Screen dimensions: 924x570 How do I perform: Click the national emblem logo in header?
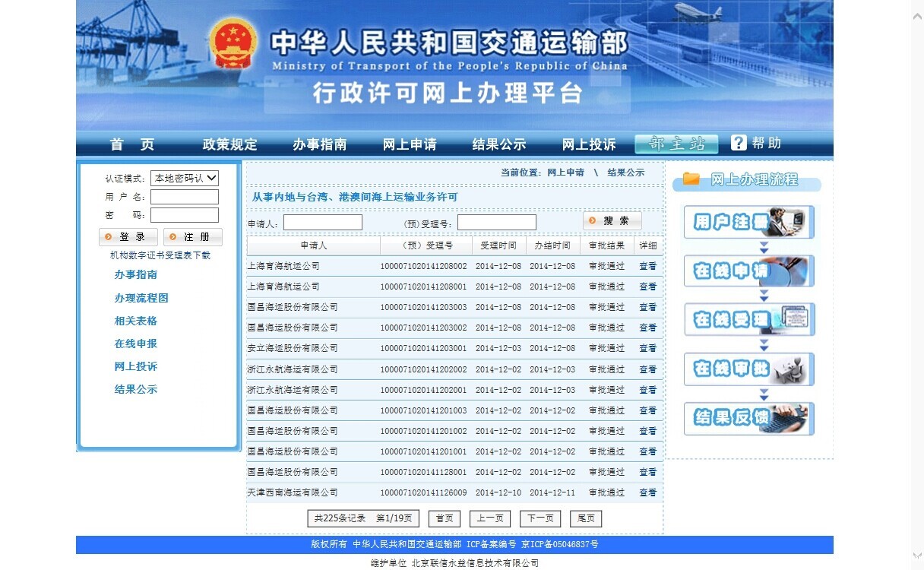[233, 44]
